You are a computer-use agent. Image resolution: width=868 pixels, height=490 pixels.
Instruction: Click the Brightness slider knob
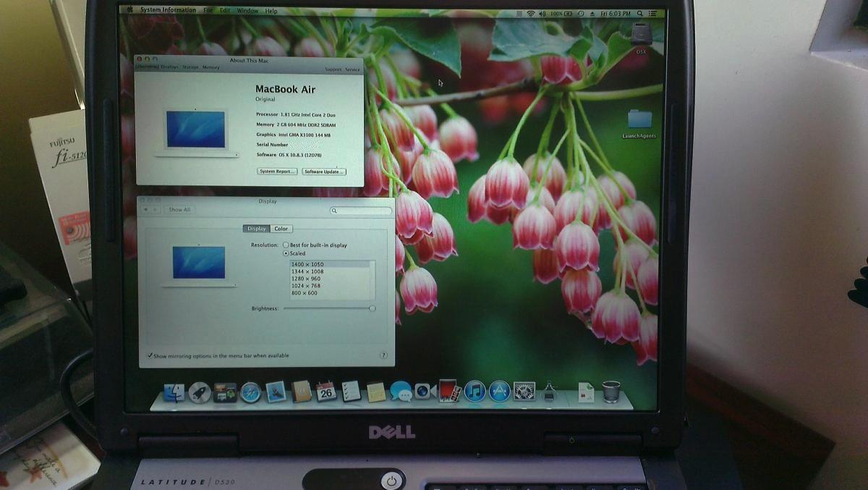(372, 308)
